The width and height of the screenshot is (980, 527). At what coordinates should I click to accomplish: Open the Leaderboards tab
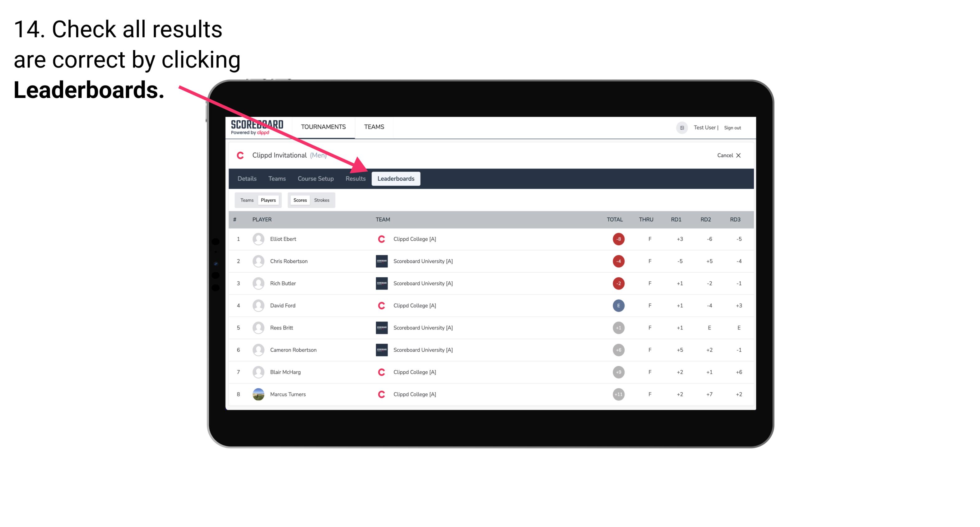396,179
